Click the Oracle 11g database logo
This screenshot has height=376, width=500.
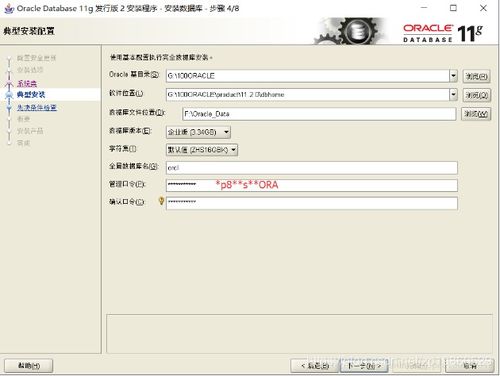(443, 33)
